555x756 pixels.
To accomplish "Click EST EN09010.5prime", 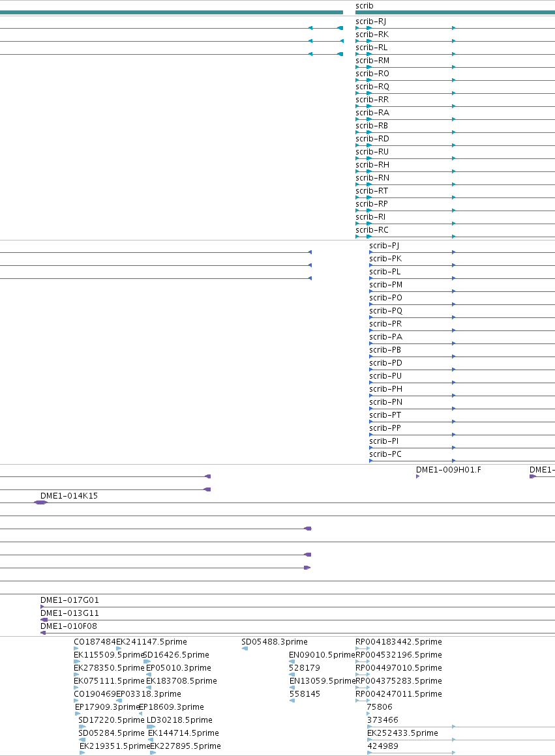I will point(322,655).
